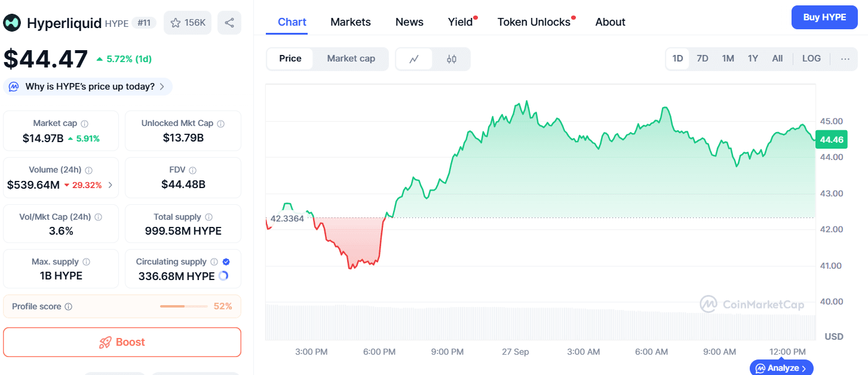Click the FDV info icon
The image size is (868, 375).
(192, 170)
